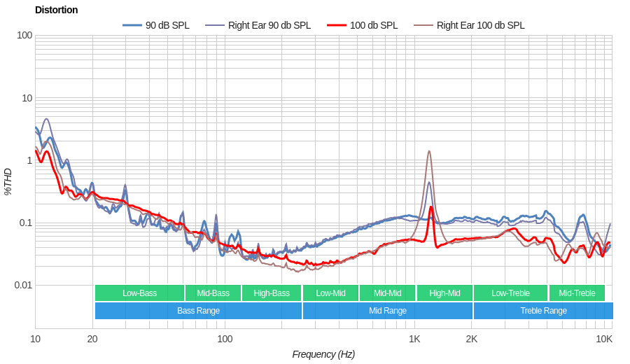Click the red 100 db SPL line swatch
The width and height of the screenshot is (630, 364).
coord(337,25)
